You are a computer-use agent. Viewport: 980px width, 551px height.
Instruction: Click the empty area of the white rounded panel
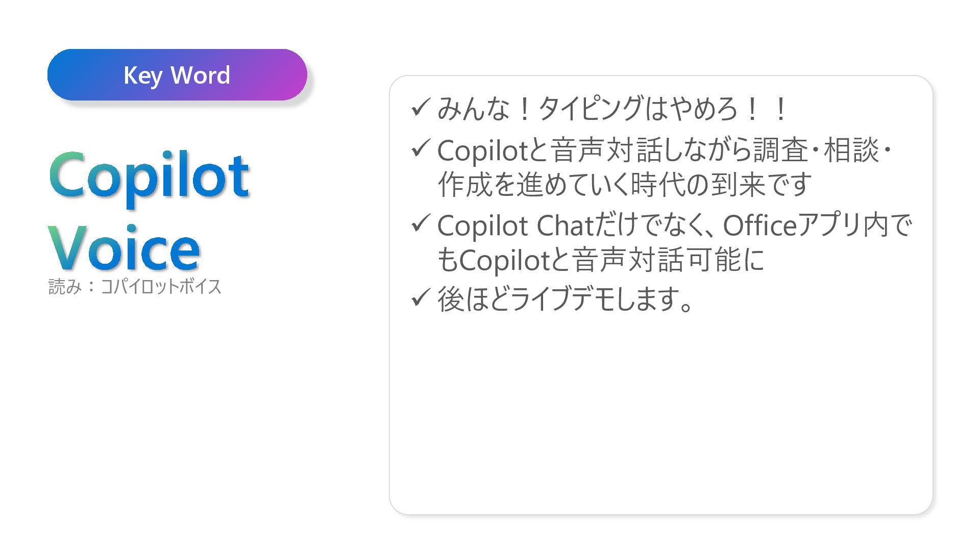pos(661,413)
